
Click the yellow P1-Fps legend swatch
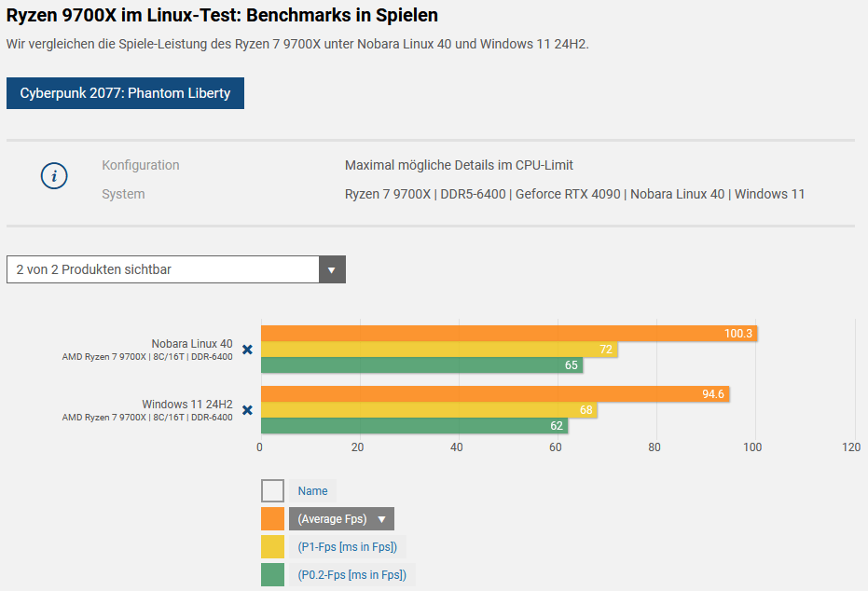point(272,547)
